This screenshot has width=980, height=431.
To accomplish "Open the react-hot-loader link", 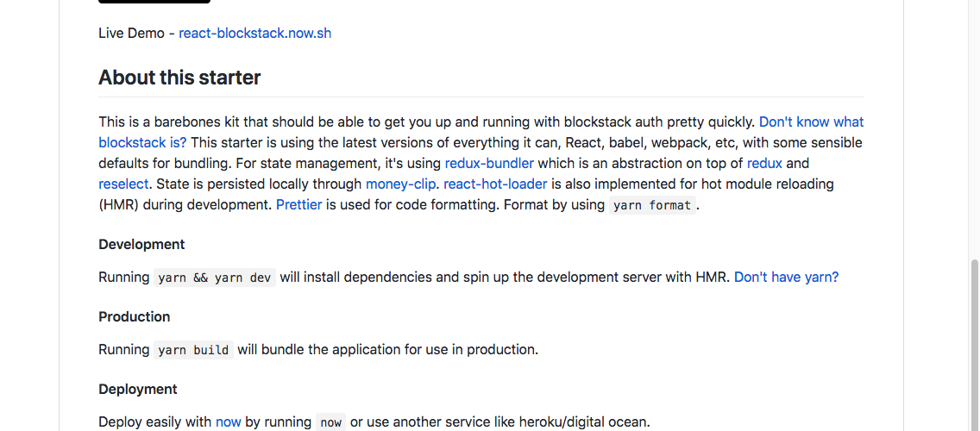I will tap(495, 184).
